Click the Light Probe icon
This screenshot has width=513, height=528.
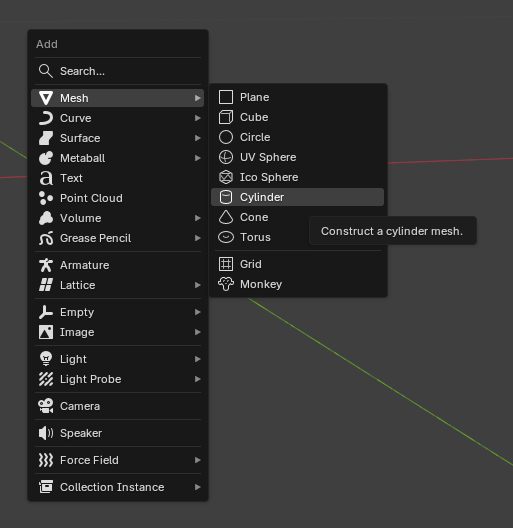point(46,379)
